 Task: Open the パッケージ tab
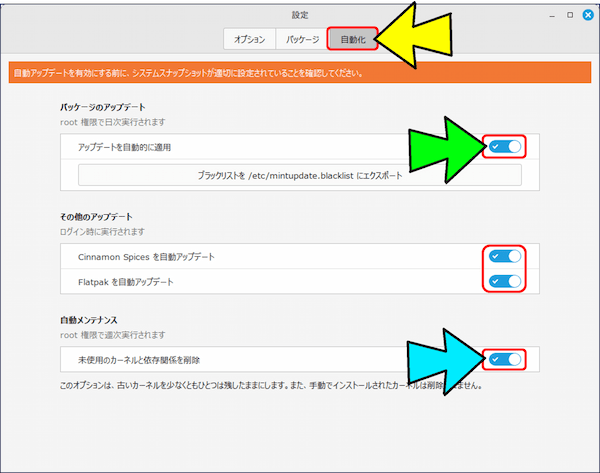(x=301, y=40)
